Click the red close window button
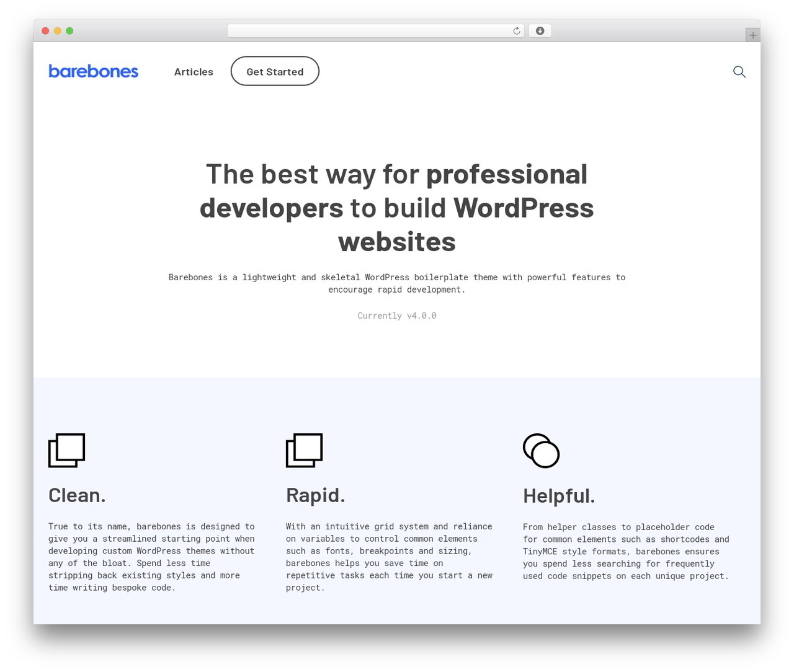 [x=45, y=31]
